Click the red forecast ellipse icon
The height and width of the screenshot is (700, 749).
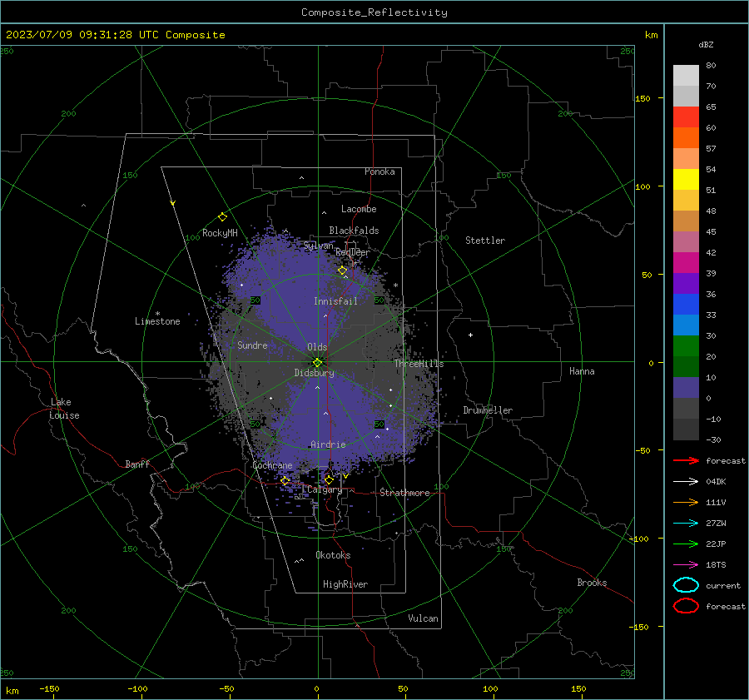(686, 606)
